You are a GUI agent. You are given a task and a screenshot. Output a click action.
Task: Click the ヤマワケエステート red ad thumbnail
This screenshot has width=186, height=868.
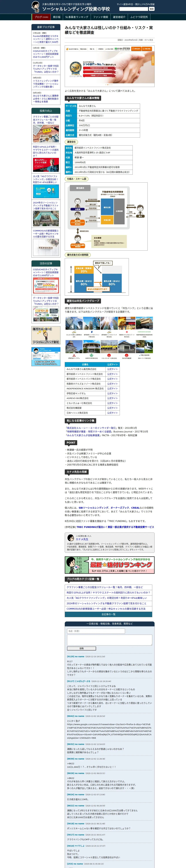pos(46,165)
